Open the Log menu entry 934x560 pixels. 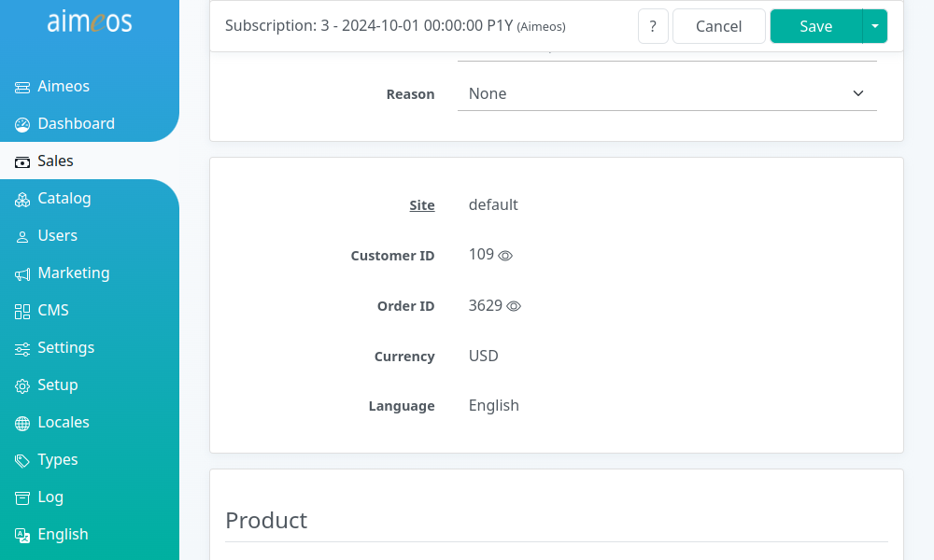[x=90, y=497]
